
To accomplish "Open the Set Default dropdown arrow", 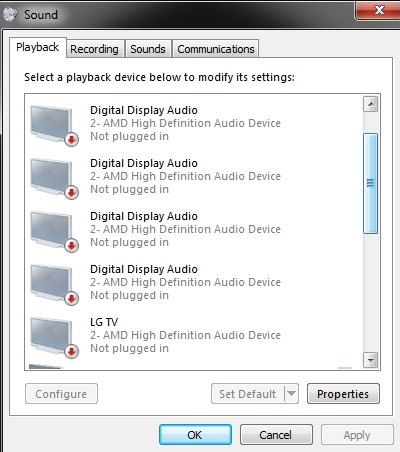I will (291, 394).
